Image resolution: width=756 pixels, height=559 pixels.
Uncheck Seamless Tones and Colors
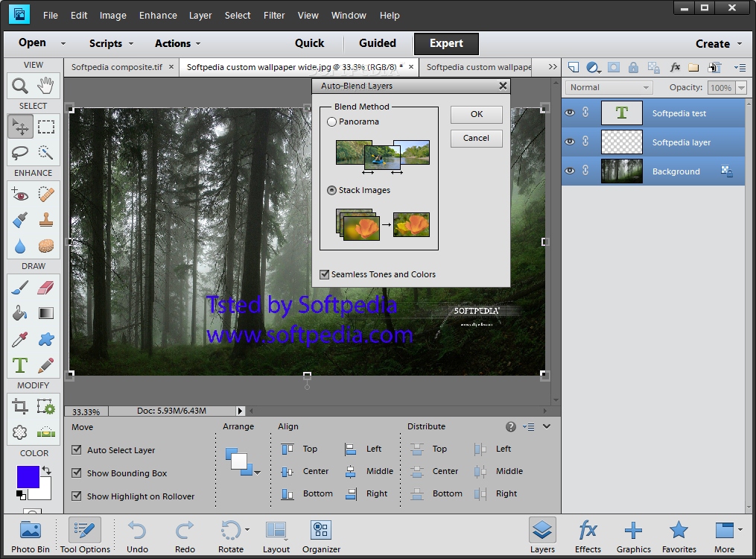click(x=325, y=274)
